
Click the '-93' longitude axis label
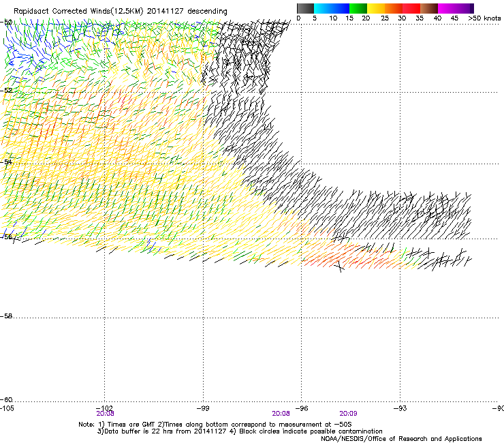[x=400, y=408]
